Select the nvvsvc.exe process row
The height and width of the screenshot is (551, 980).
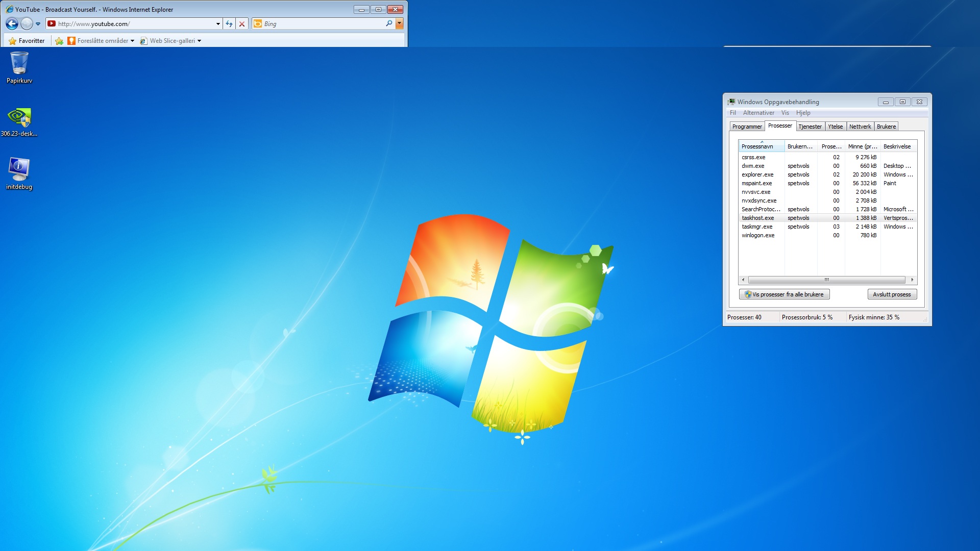pos(827,192)
